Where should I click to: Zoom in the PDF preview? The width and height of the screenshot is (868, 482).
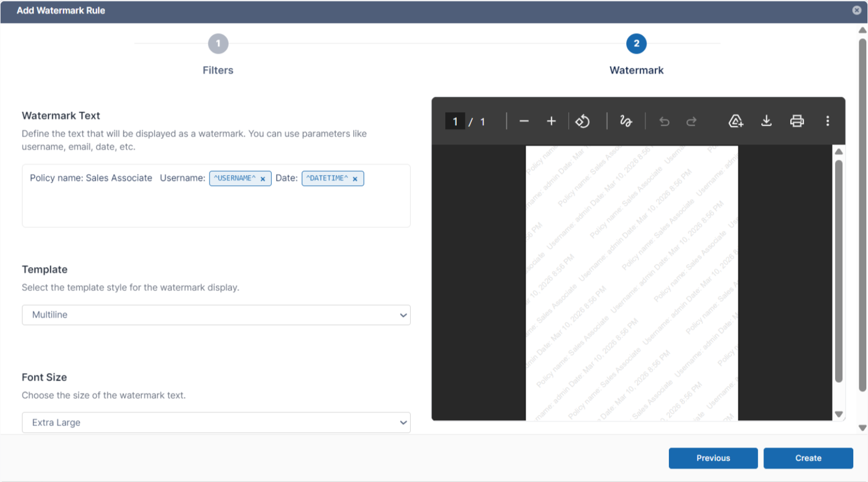point(551,121)
